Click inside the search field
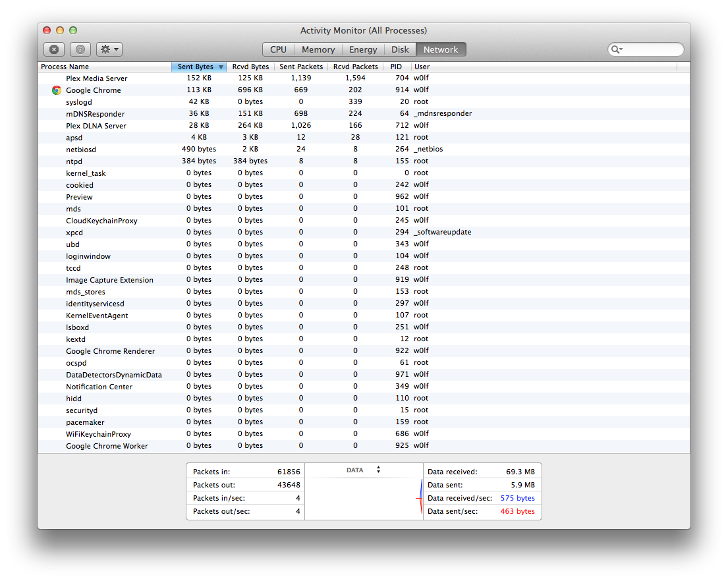This screenshot has width=728, height=581. click(x=646, y=49)
